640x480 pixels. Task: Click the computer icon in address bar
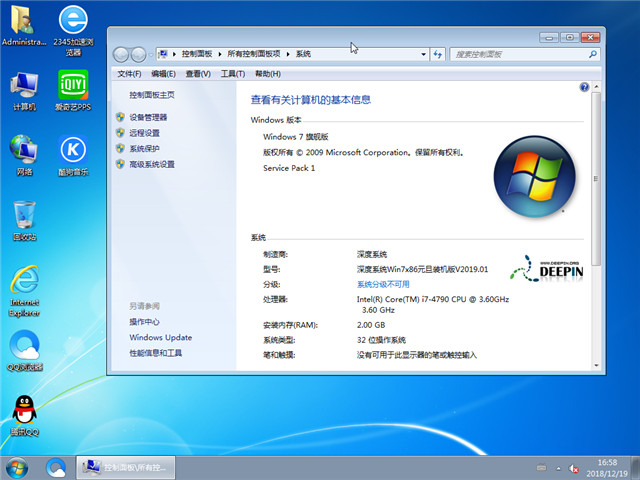(163, 54)
